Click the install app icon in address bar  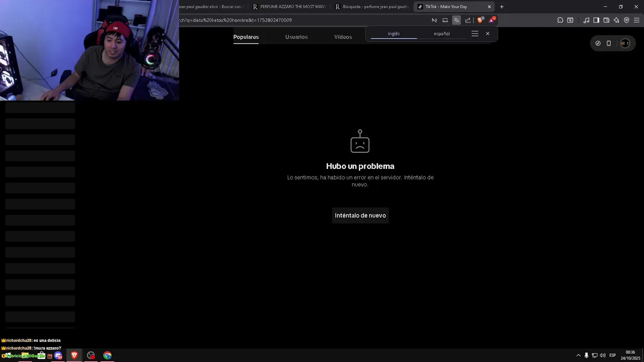[445, 20]
